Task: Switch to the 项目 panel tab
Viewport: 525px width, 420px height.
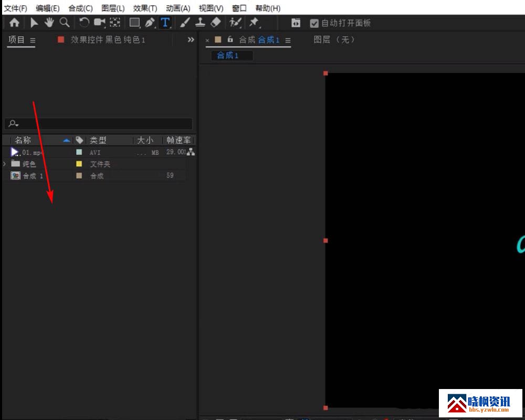Action: (x=16, y=39)
